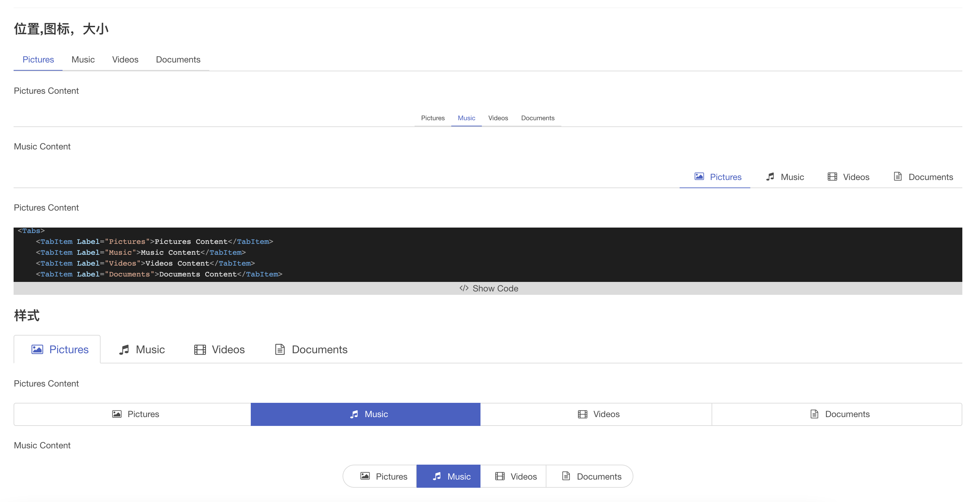Click the music note icon in right-aligned tabs
980x502 pixels.
770,177
